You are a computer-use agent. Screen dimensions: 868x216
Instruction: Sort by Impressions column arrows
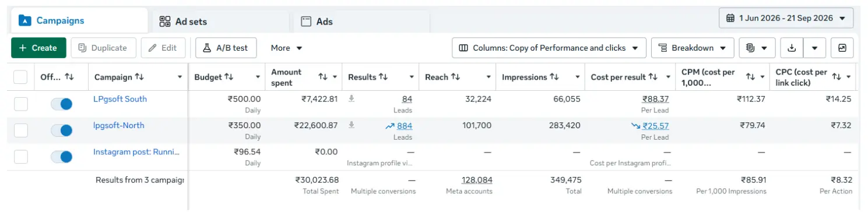tap(554, 77)
